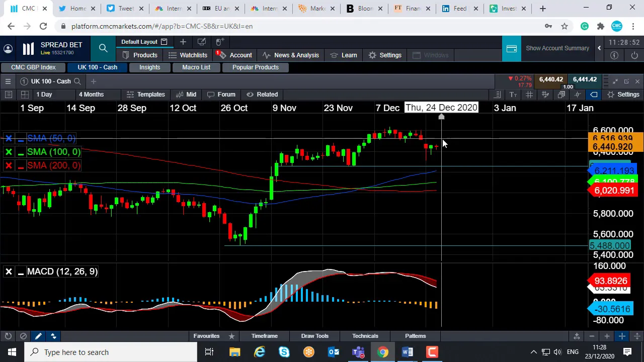
Task: Close the MACD (12, 26, 9) panel
Action: pyautogui.click(x=9, y=272)
